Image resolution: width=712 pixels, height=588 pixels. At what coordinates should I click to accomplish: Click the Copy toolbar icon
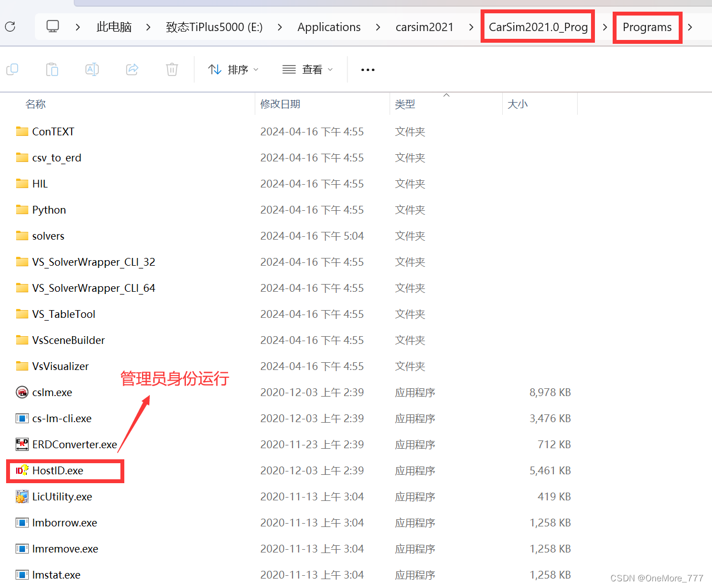[x=12, y=69]
